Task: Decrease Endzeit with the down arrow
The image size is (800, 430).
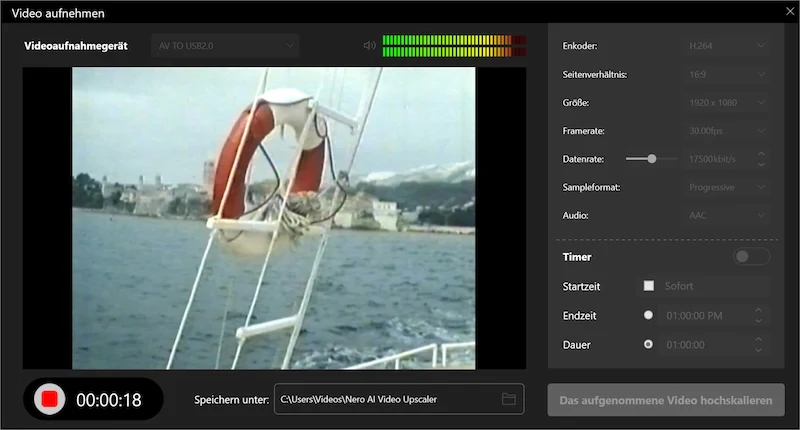Action: coord(758,321)
